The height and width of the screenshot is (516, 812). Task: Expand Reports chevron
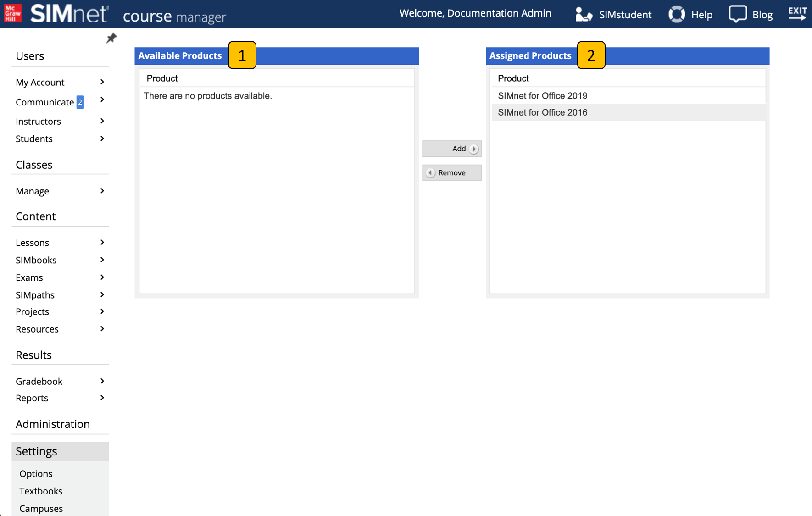(102, 398)
